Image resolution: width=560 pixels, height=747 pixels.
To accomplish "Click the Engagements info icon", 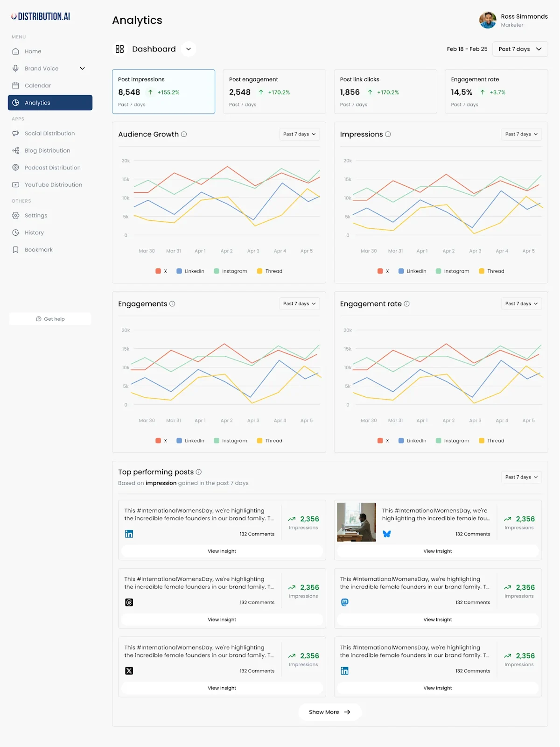I will click(x=172, y=303).
